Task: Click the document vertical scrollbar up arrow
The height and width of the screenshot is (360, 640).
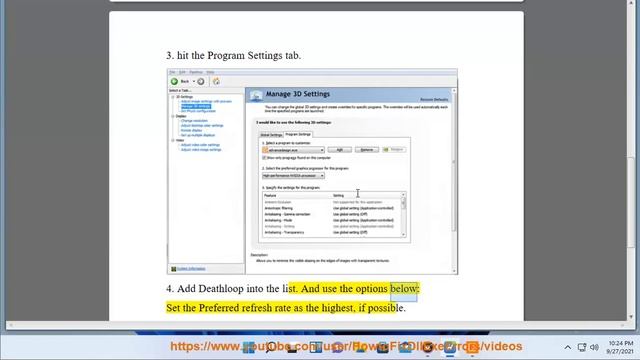Action: (x=631, y=3)
